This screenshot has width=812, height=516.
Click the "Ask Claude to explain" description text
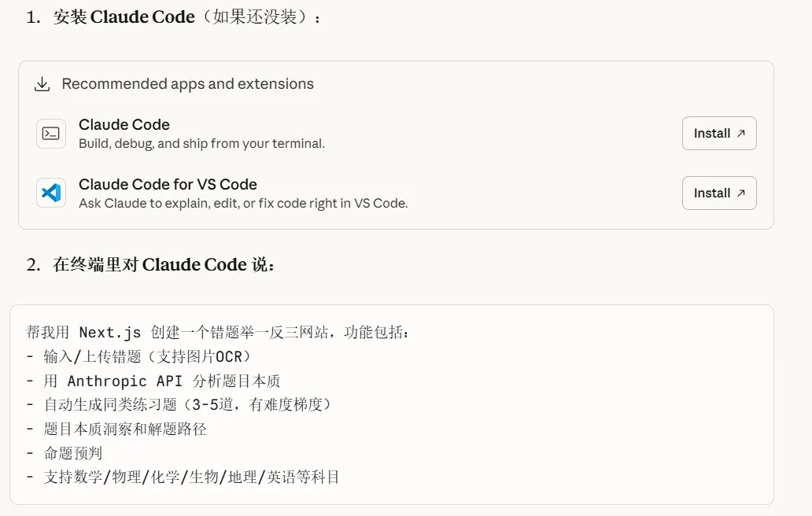pyautogui.click(x=243, y=203)
